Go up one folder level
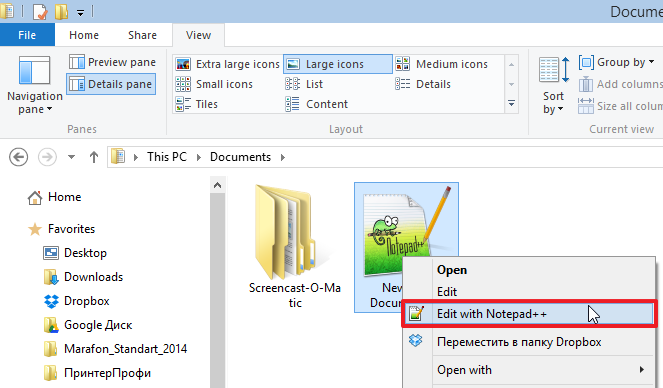This screenshot has width=663, height=388. pos(93,157)
